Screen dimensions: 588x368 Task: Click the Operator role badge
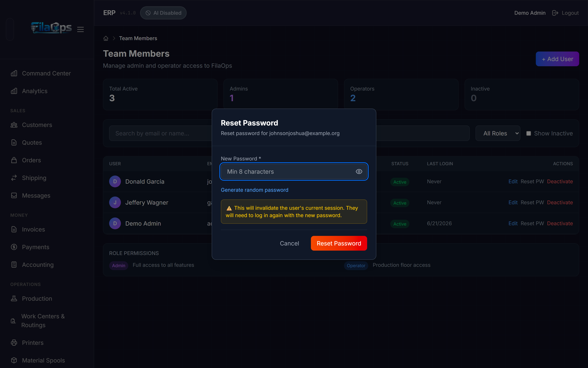click(356, 266)
